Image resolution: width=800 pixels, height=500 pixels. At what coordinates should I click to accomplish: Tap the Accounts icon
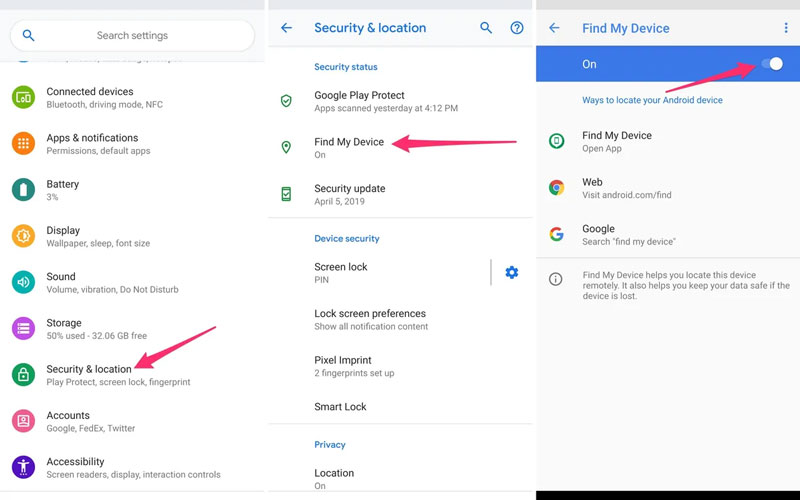point(23,421)
